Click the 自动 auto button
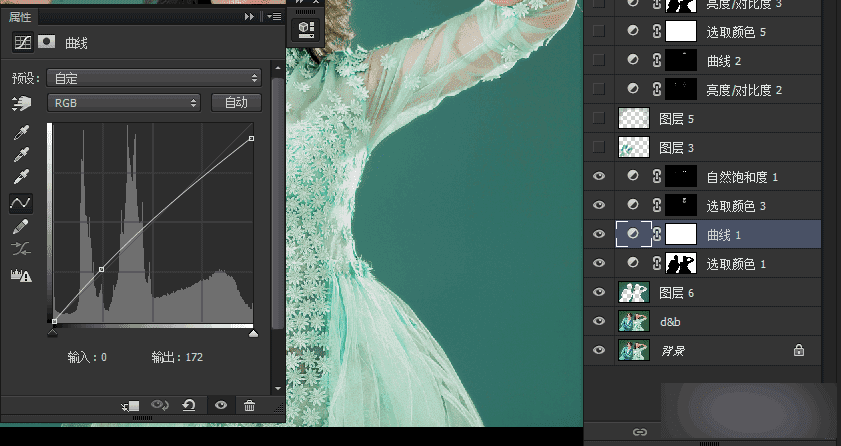841x446 pixels. click(236, 103)
